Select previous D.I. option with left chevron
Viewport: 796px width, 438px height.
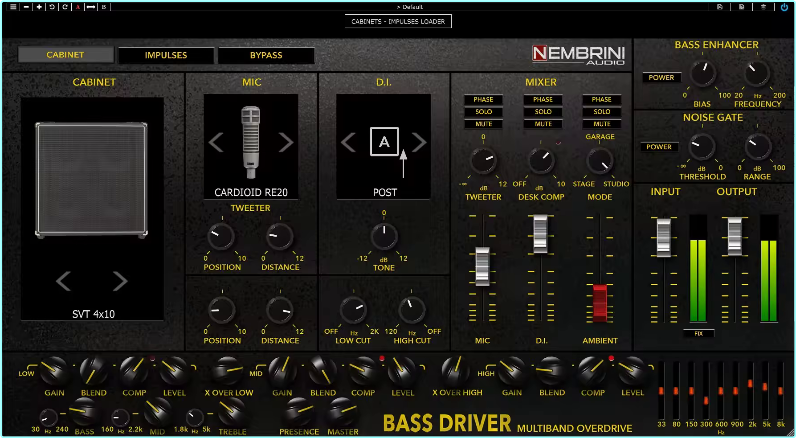coord(348,143)
